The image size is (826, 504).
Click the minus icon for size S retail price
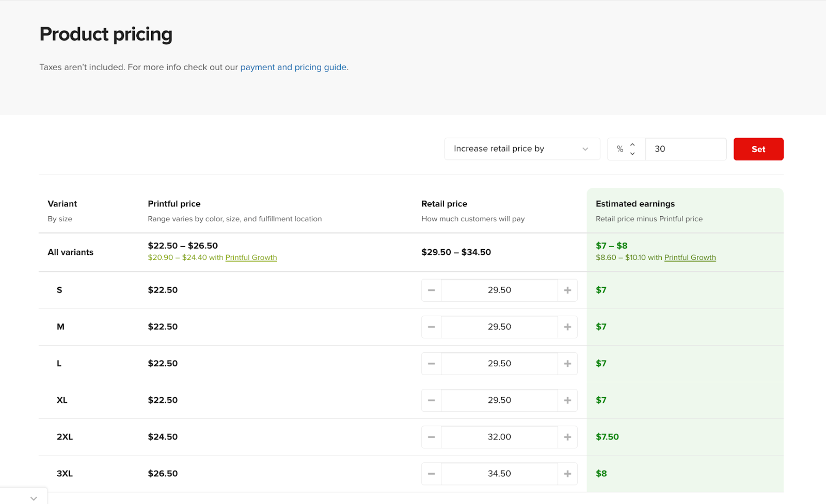tap(431, 290)
